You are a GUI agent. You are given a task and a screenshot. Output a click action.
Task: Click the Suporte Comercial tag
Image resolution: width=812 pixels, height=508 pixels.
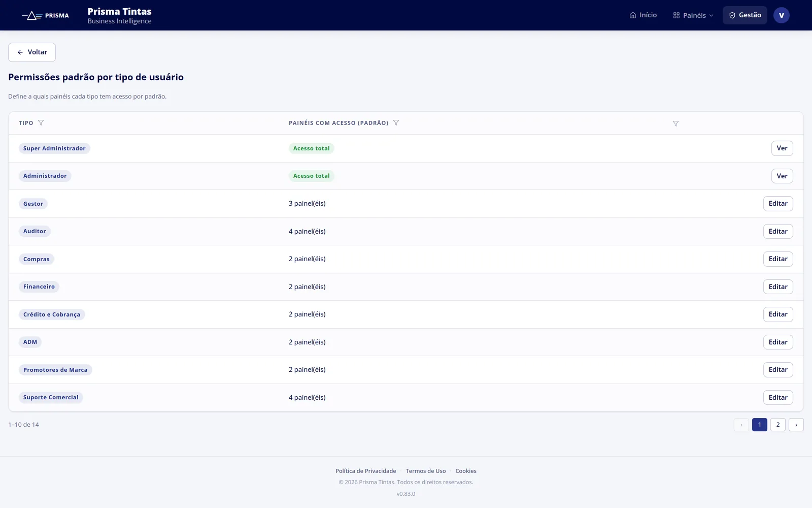(x=51, y=397)
